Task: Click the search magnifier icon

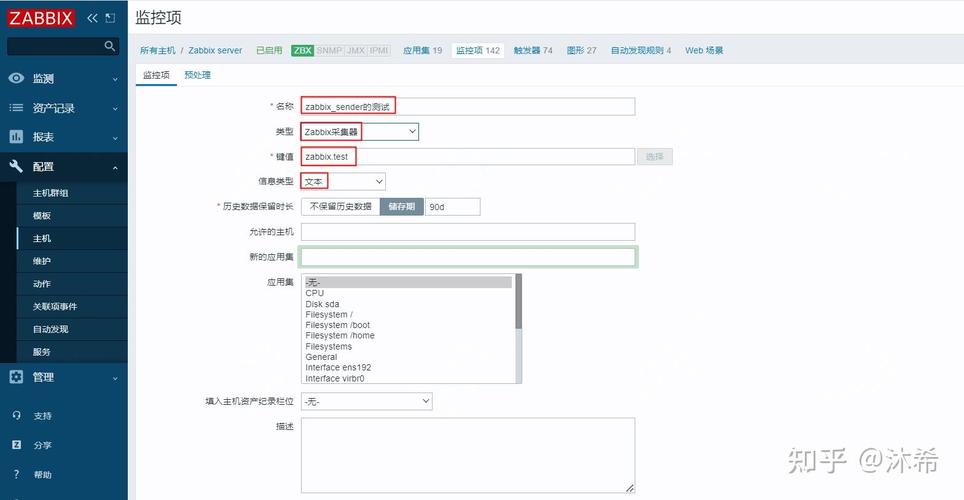Action: (x=109, y=46)
